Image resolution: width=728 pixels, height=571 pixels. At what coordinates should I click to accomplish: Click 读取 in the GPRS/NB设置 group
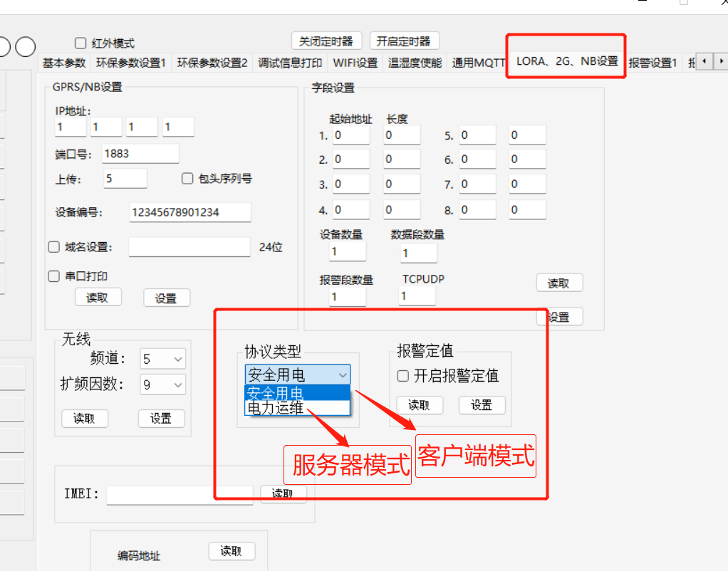98,298
